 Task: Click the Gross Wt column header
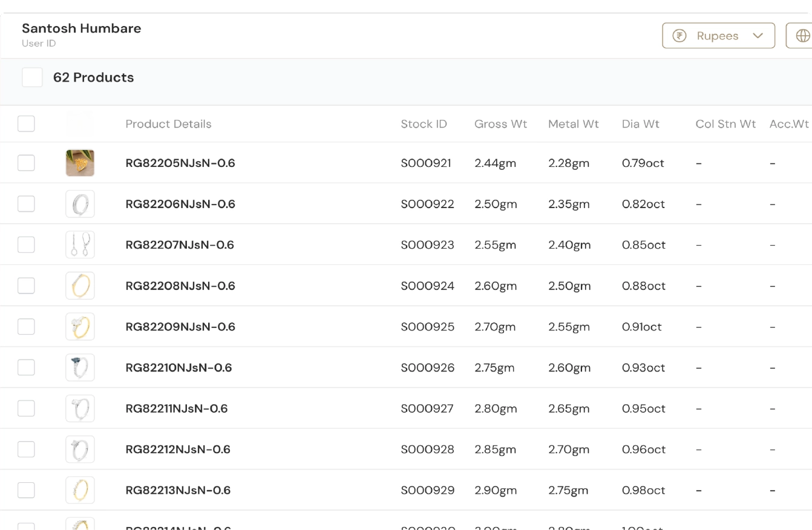pyautogui.click(x=501, y=124)
